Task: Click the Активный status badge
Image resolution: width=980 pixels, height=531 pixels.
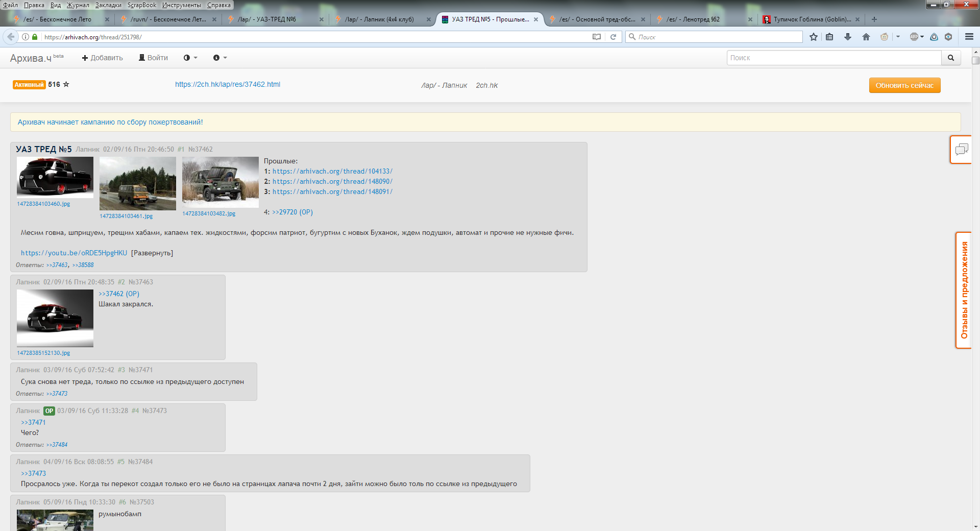Action: [x=29, y=85]
